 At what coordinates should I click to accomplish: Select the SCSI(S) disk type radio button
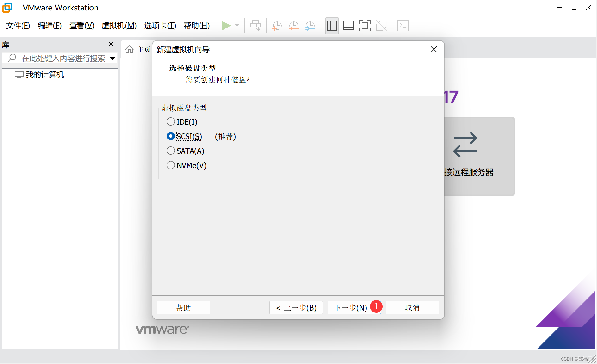coord(171,136)
